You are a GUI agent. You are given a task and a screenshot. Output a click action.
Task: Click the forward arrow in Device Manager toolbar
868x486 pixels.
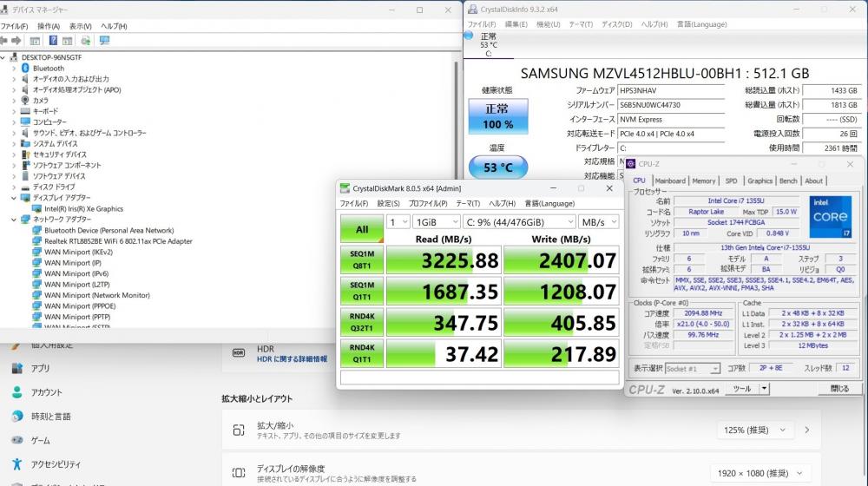16,41
